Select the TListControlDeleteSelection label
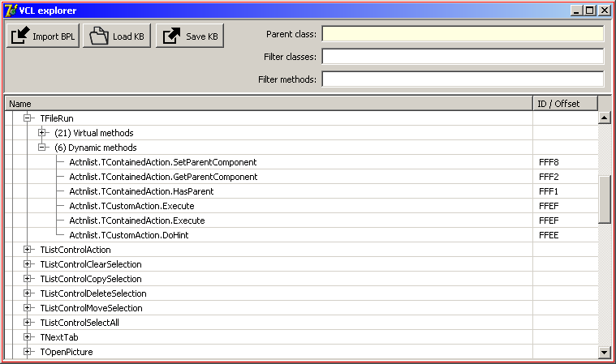The height and width of the screenshot is (364, 616). tap(93, 293)
